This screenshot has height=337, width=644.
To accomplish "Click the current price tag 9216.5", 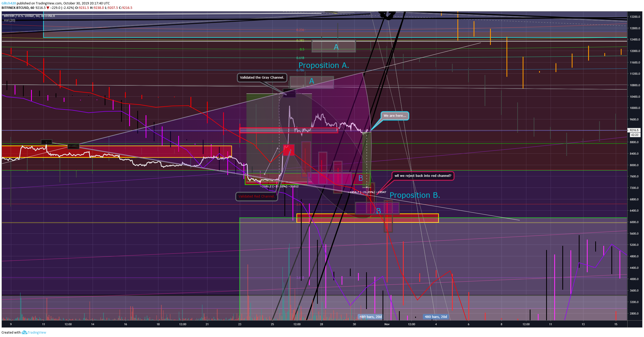I will 634,130.
